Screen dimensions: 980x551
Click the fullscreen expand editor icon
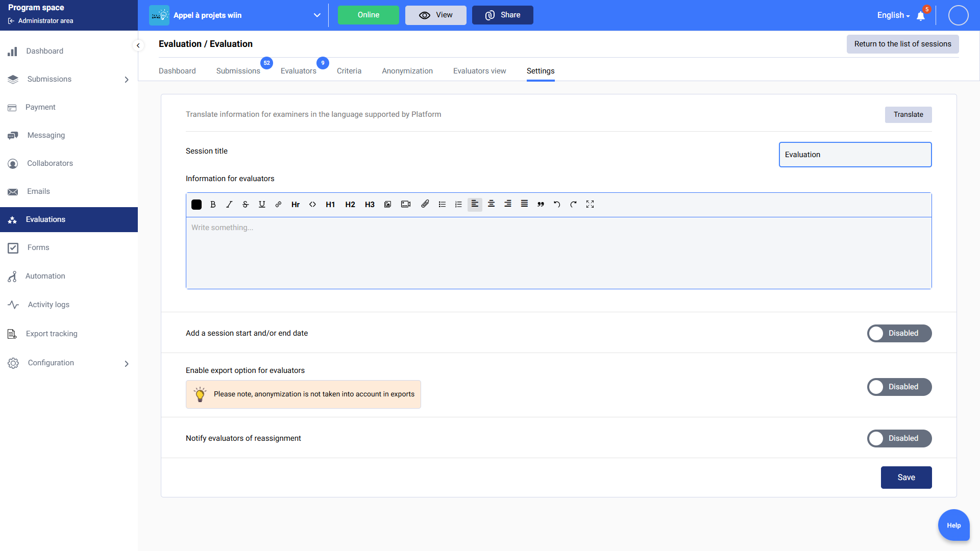590,204
